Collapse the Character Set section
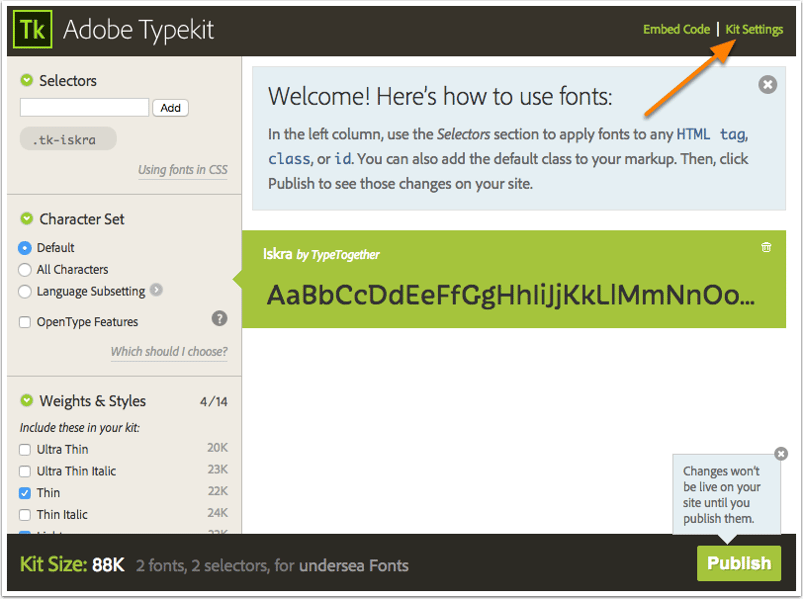The height and width of the screenshot is (599, 803). (27, 219)
